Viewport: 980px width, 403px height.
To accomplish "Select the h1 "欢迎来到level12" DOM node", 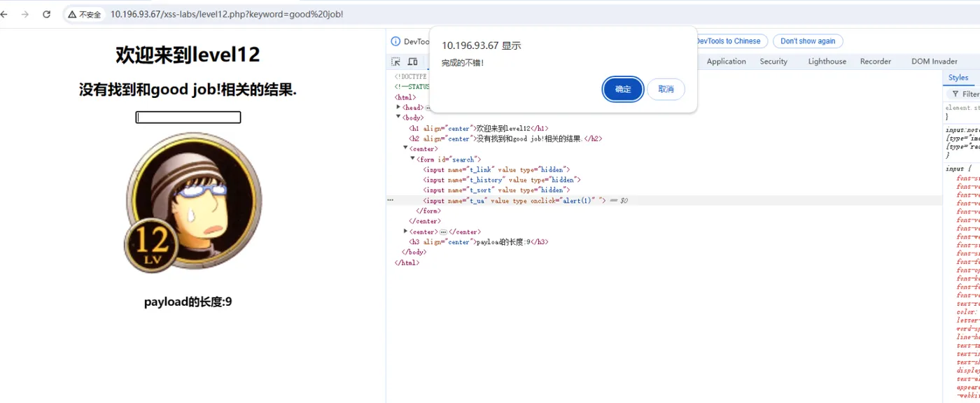I will (479, 129).
